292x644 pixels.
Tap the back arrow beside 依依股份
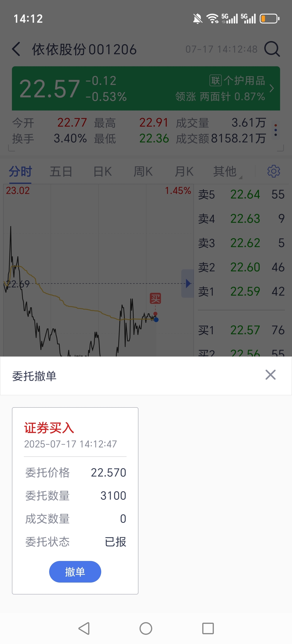coord(16,49)
